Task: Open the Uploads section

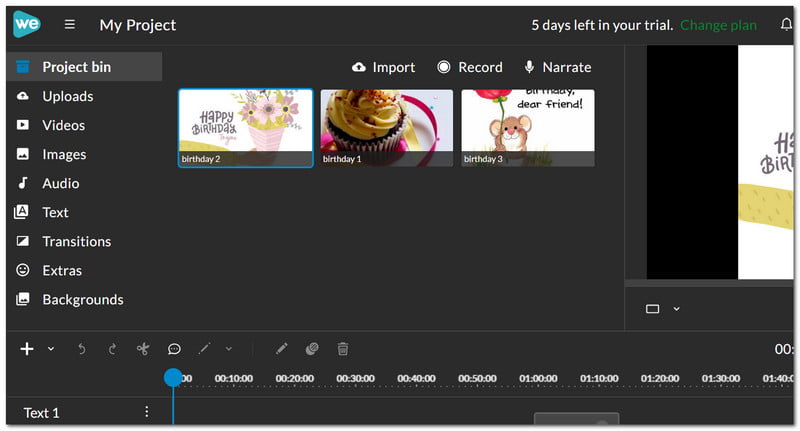Action: [x=68, y=96]
